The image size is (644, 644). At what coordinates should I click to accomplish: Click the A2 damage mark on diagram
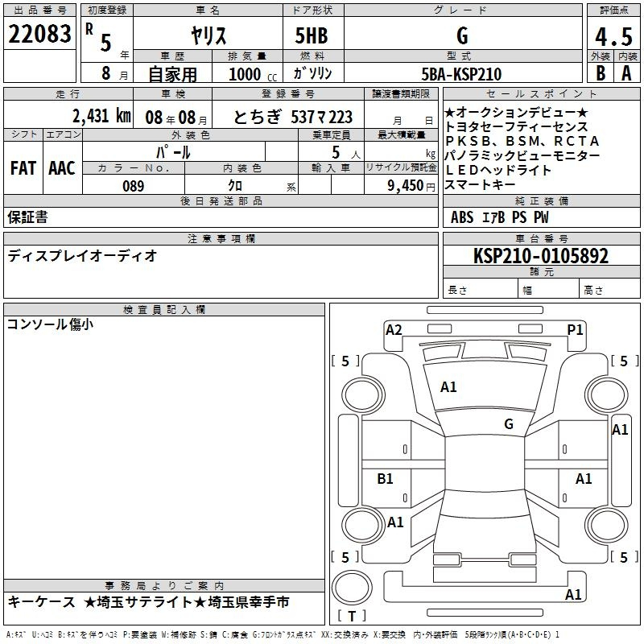click(x=394, y=330)
